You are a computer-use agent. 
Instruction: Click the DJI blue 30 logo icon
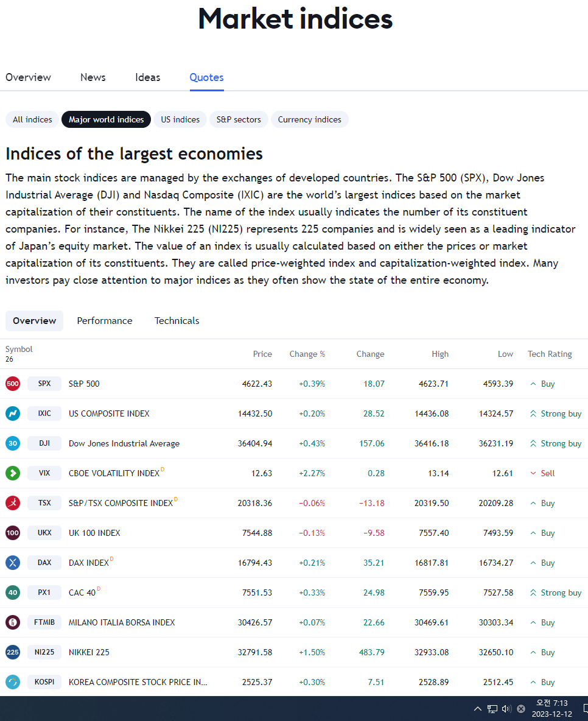[x=13, y=443]
